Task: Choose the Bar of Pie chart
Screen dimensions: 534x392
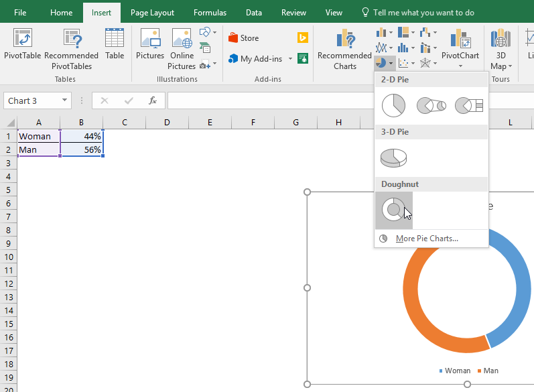Action: click(469, 106)
